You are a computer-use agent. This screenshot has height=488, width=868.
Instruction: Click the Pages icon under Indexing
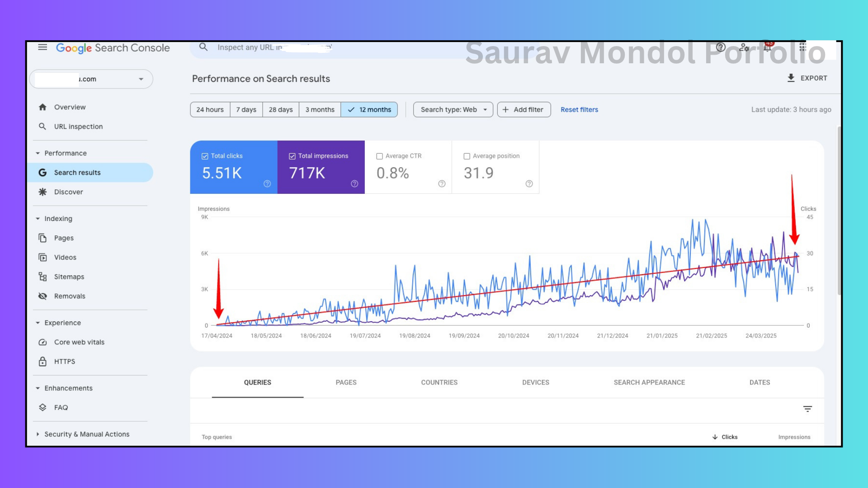click(42, 238)
